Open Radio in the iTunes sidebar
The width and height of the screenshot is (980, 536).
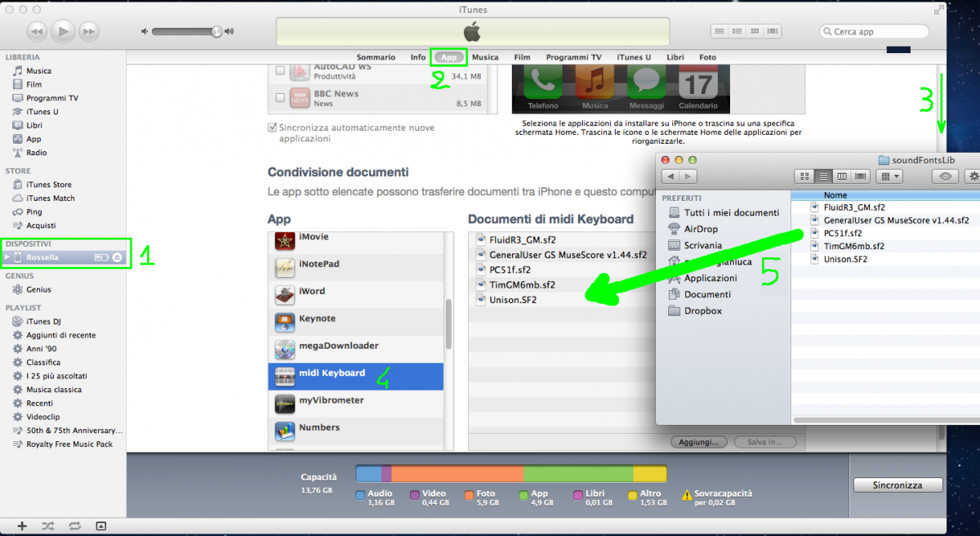point(36,153)
